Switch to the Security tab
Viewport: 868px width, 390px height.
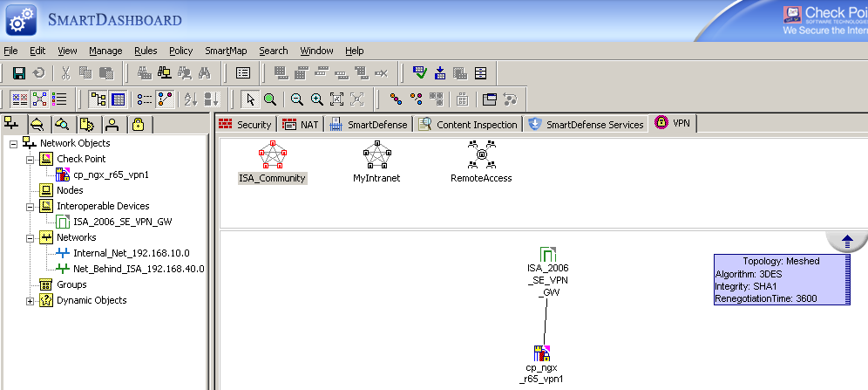coord(246,124)
